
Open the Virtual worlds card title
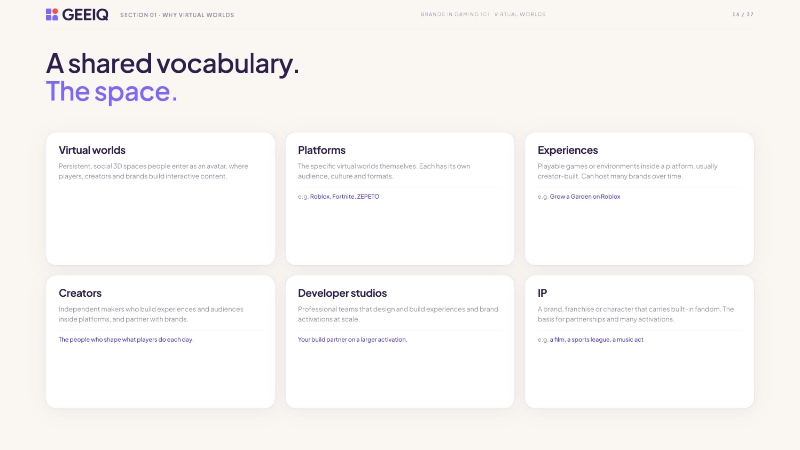pyautogui.click(x=92, y=150)
